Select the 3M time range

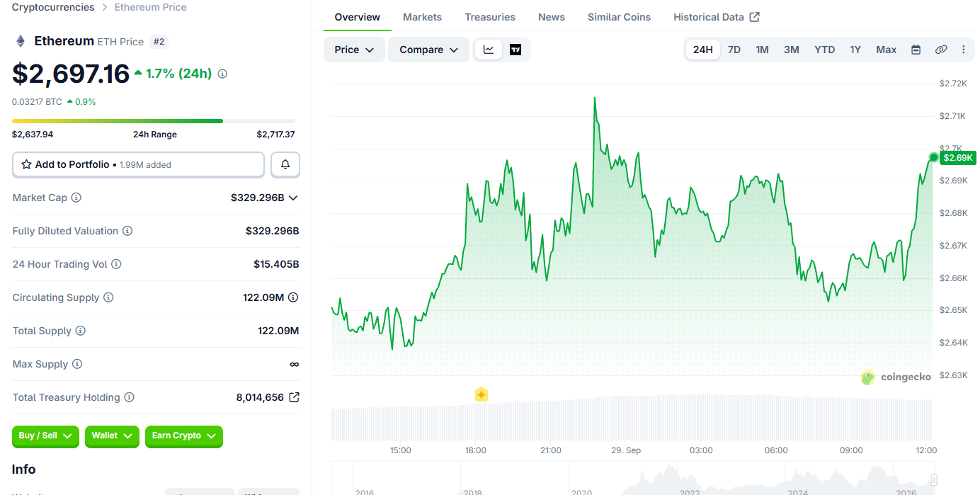click(792, 50)
